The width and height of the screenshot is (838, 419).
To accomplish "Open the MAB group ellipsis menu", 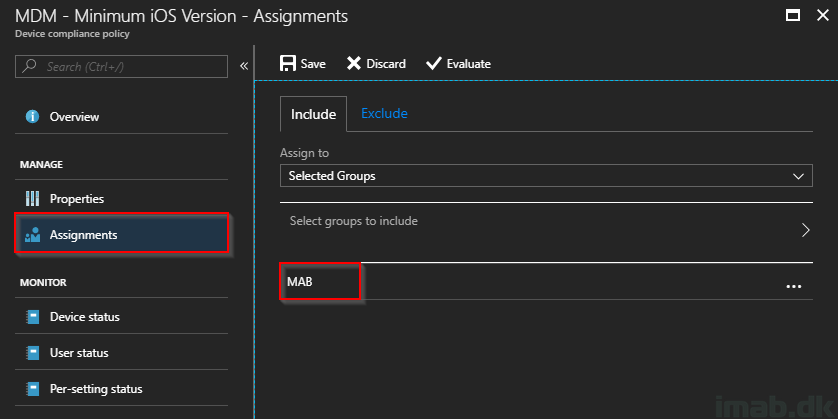I will pyautogui.click(x=794, y=286).
